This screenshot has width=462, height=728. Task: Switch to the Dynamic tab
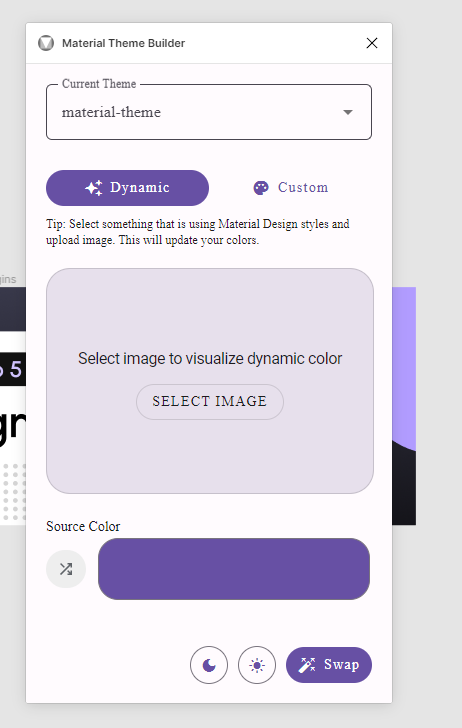pos(127,188)
